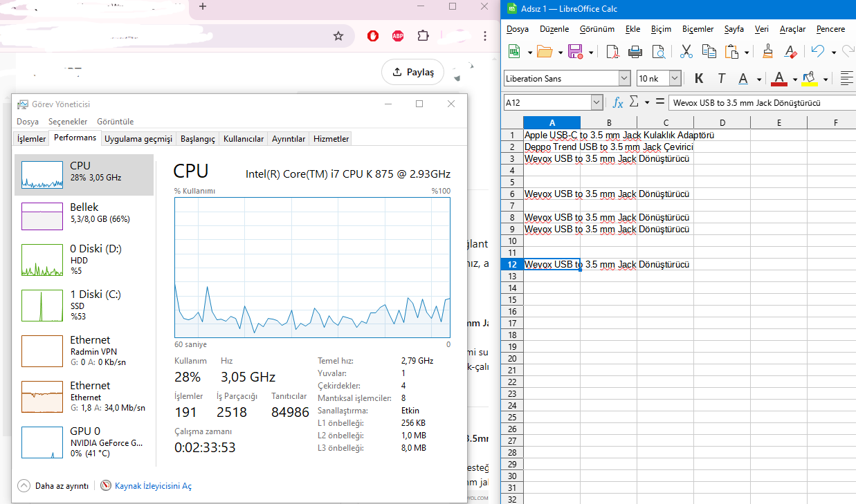Screen dimensions: 856x504
Task: Export as PDF icon in Calc toolbar
Action: click(x=612, y=51)
